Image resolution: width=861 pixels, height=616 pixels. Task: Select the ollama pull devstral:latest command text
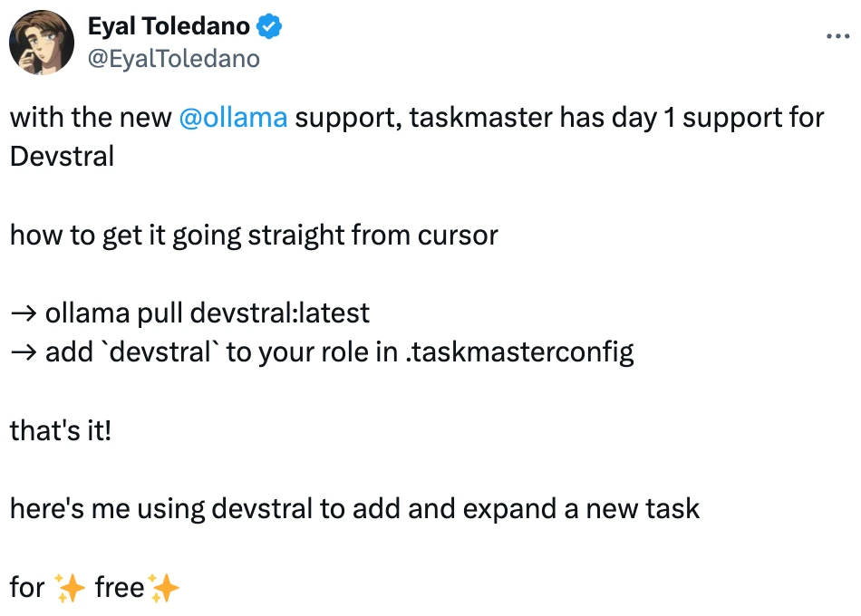pos(207,313)
